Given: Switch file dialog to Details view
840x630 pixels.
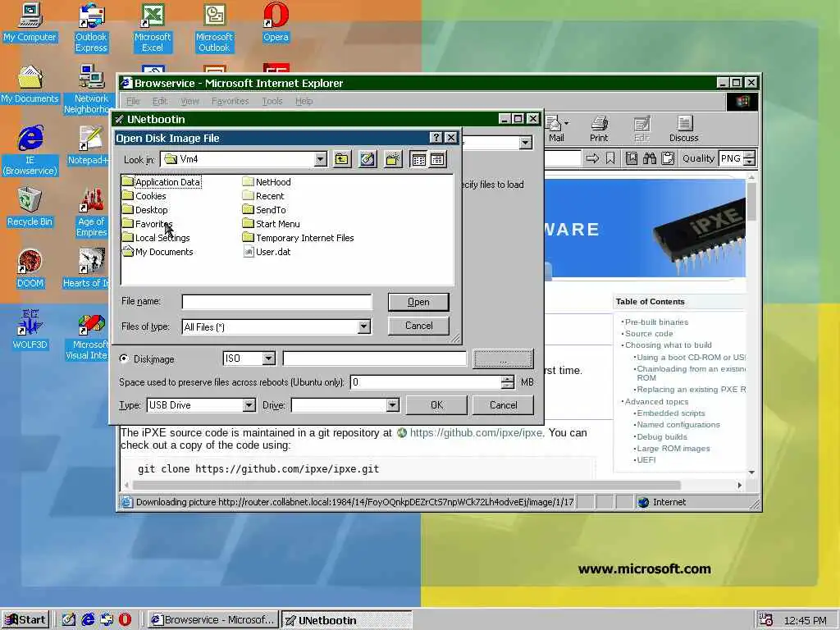Looking at the screenshot, I should (x=437, y=159).
